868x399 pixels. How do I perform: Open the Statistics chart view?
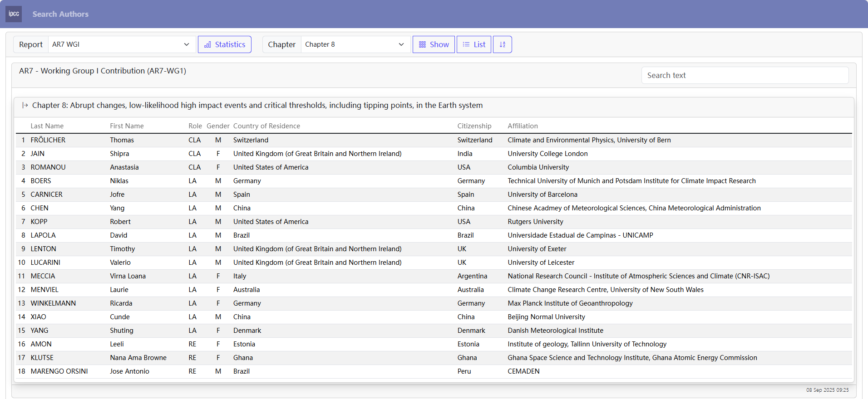pos(225,44)
